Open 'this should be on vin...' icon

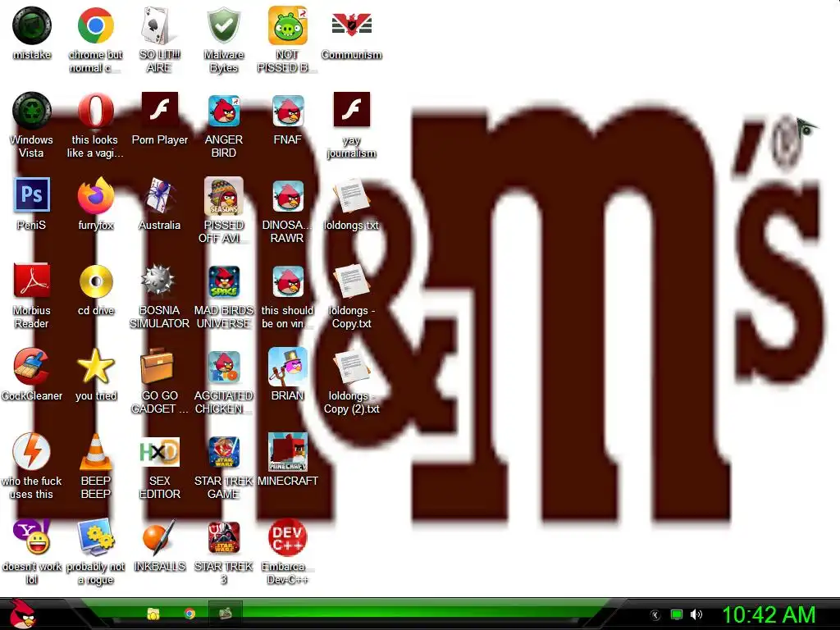tap(288, 281)
